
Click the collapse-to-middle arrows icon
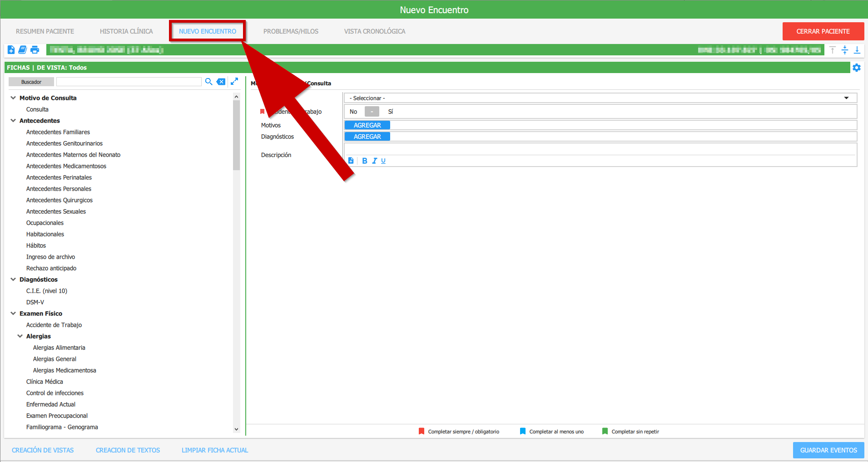[844, 50]
